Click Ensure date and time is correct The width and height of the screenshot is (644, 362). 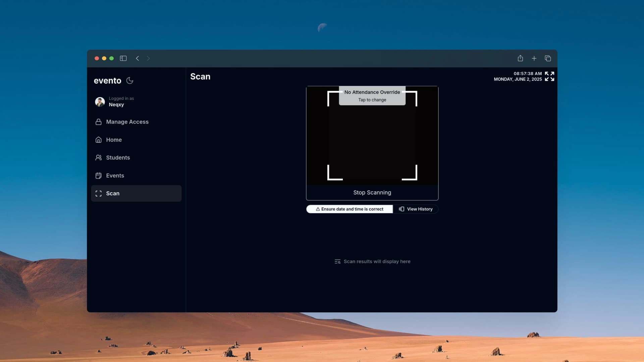350,209
